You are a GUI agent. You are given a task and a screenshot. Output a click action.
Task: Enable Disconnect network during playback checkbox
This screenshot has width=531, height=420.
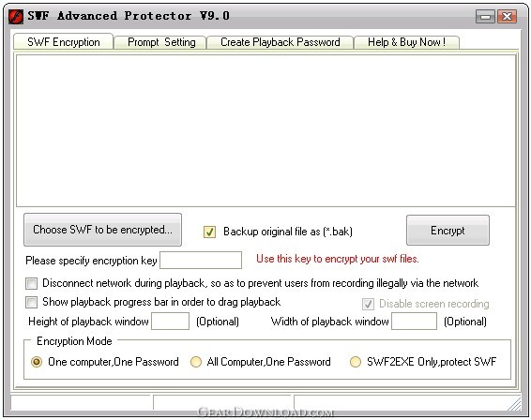32,283
